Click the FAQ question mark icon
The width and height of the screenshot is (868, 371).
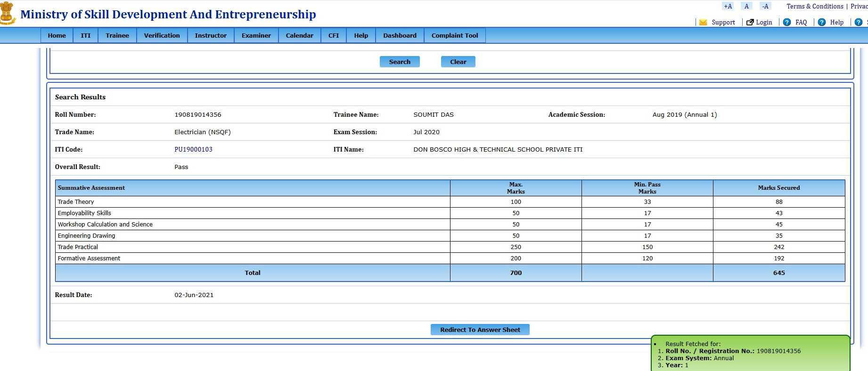(x=787, y=22)
